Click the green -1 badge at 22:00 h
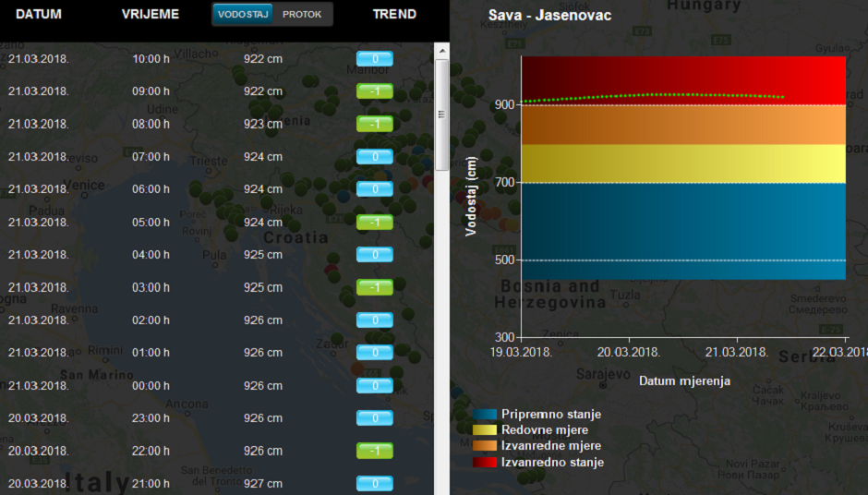Viewport: 868px width, 495px height. coord(375,451)
